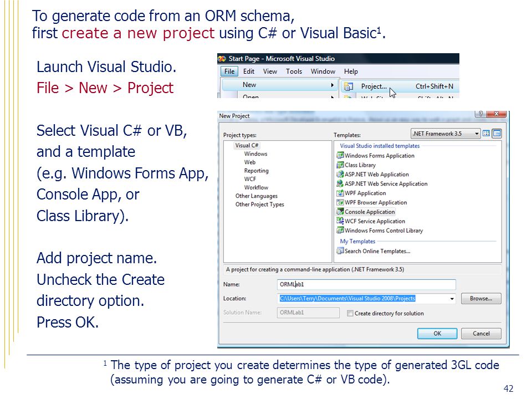Select WCF project type

click(250, 179)
